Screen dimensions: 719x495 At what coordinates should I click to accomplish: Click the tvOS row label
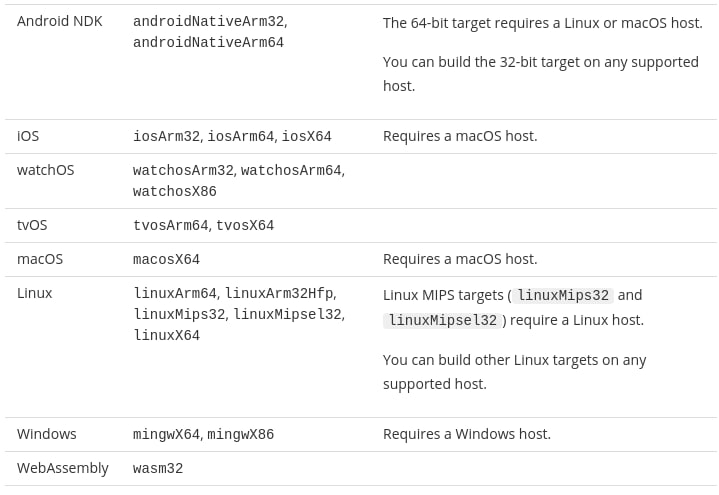point(32,225)
